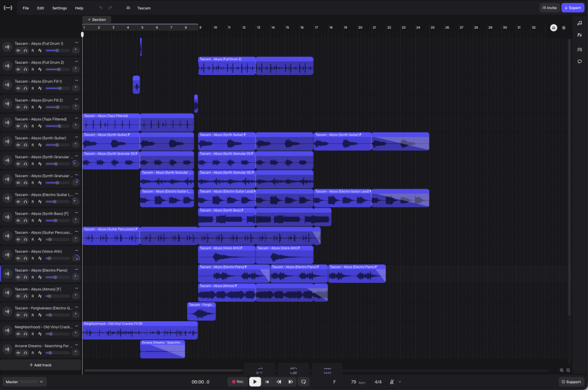Screen dimensions: 588x390
Task: Open options menu for Synth Bass track
Action: [x=76, y=212]
